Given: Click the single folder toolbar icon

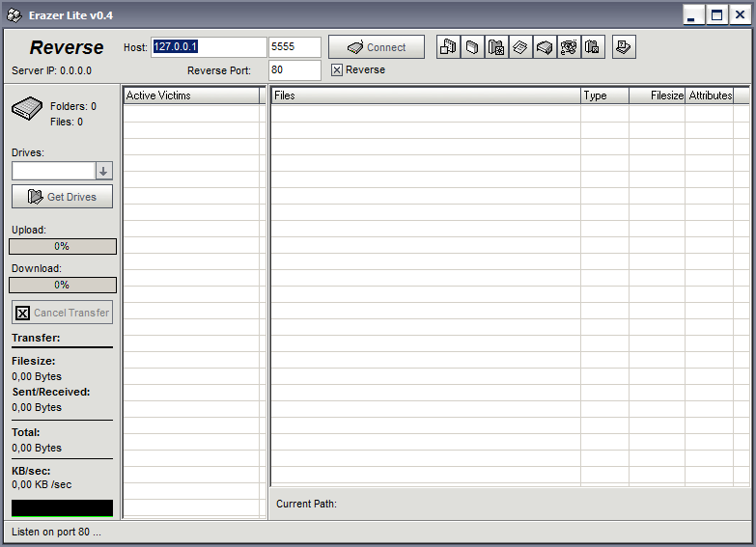Looking at the screenshot, I should (472, 47).
